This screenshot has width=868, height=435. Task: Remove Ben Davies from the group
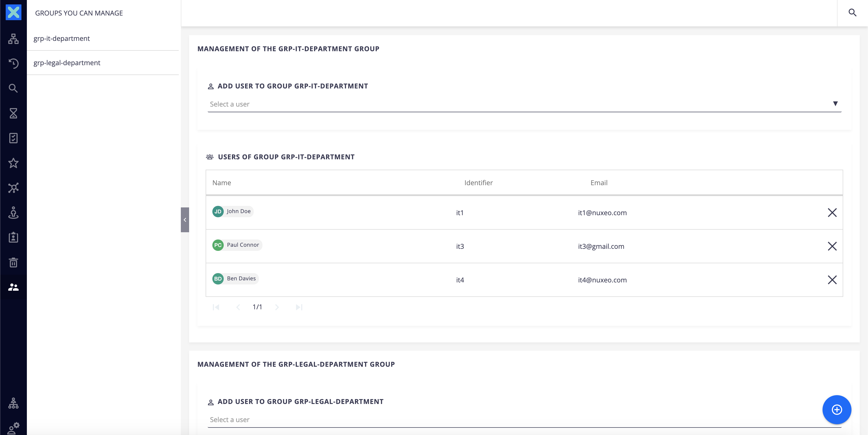(832, 280)
